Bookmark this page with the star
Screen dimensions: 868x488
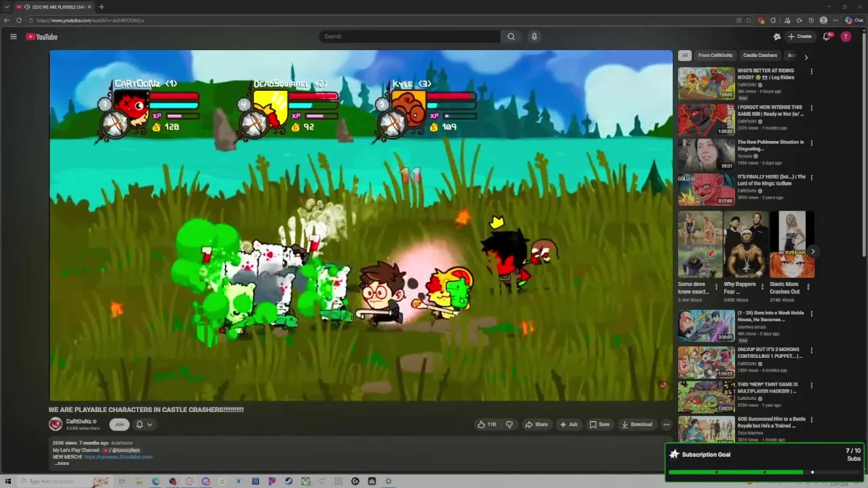[x=749, y=20]
